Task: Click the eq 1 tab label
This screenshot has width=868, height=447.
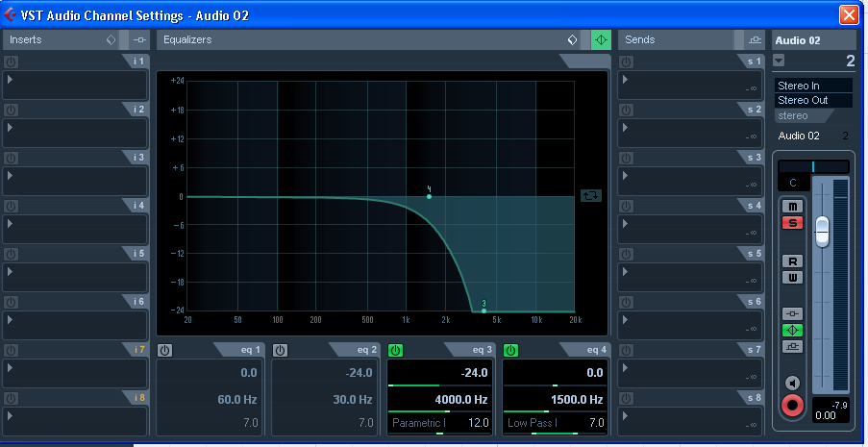Action: pyautogui.click(x=250, y=350)
